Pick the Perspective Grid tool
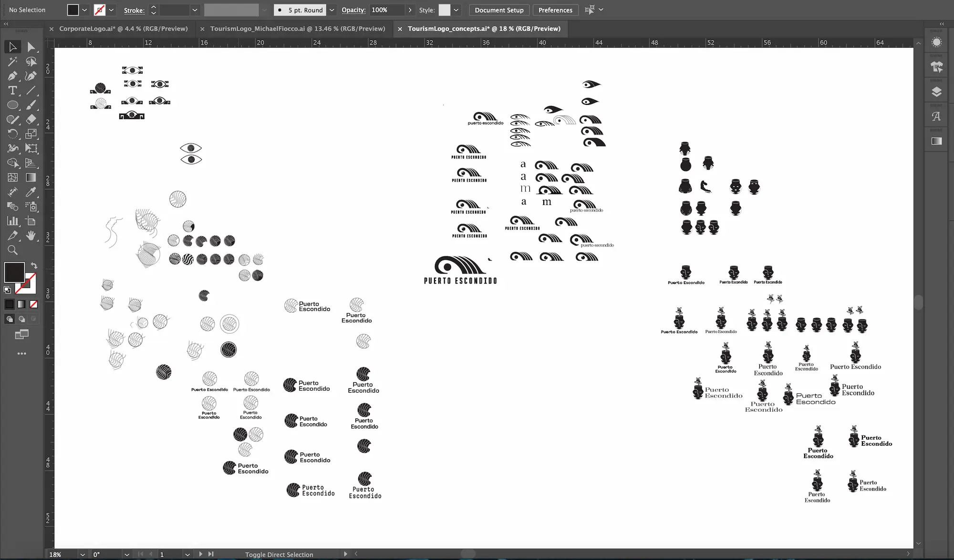The width and height of the screenshot is (954, 560). click(31, 163)
